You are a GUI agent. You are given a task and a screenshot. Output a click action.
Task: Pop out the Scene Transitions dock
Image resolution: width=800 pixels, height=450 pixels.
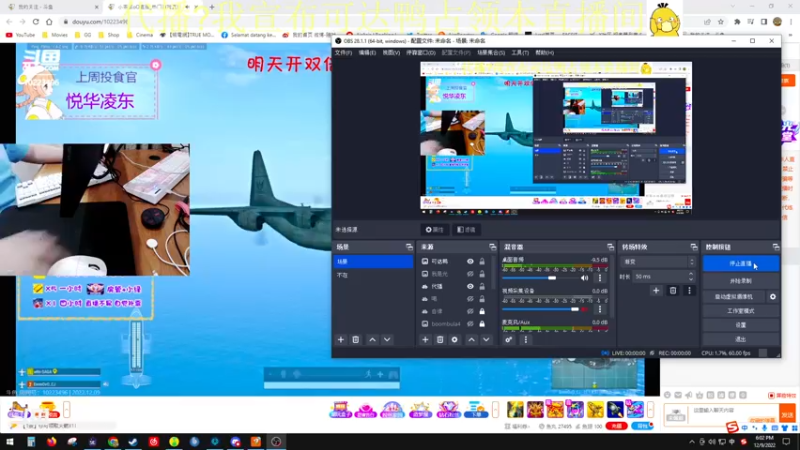click(694, 247)
